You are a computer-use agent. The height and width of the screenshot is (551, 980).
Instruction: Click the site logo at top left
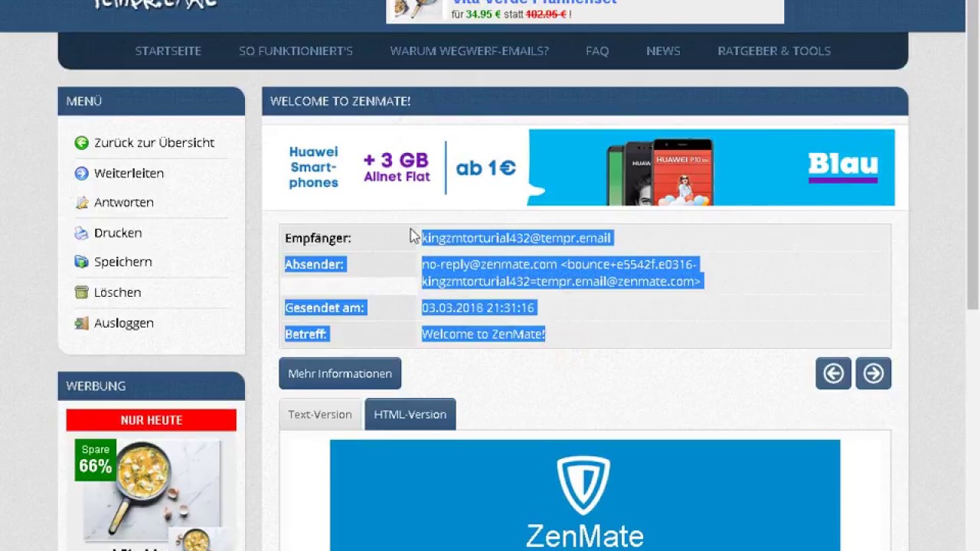(155, 4)
